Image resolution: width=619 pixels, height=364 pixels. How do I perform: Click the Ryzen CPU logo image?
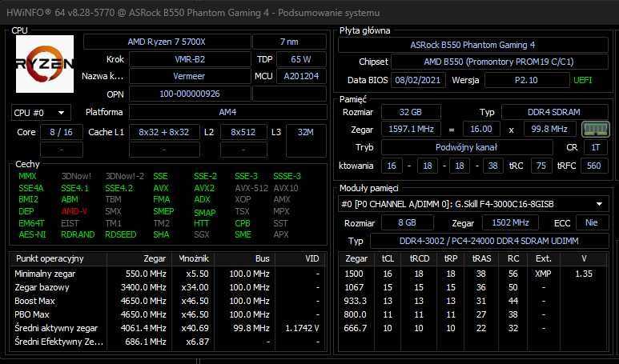tap(45, 64)
